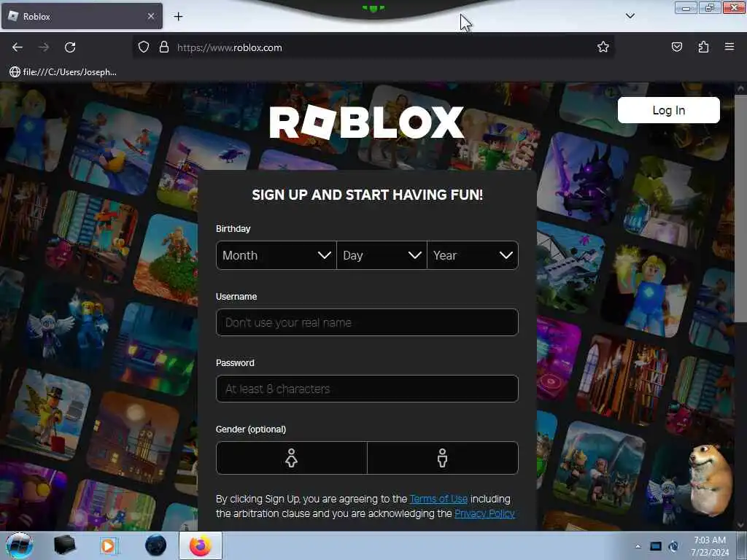
Task: Bookmark this page with the star icon
Action: pyautogui.click(x=603, y=47)
